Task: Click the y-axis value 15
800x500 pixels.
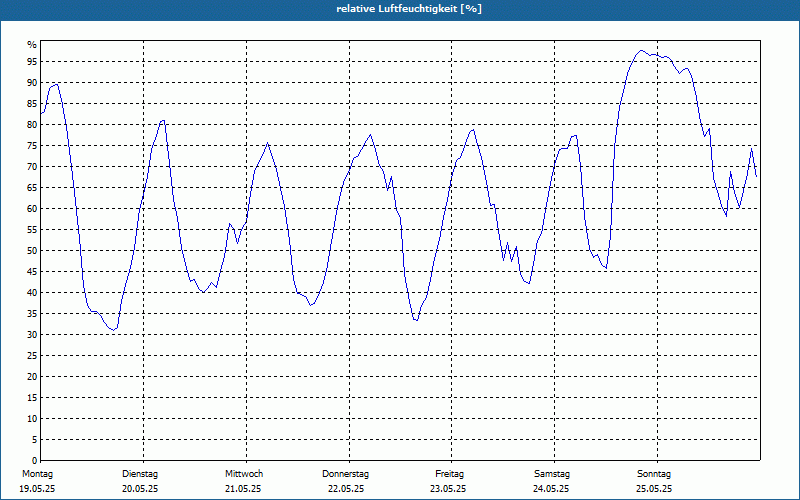Action: pos(32,397)
